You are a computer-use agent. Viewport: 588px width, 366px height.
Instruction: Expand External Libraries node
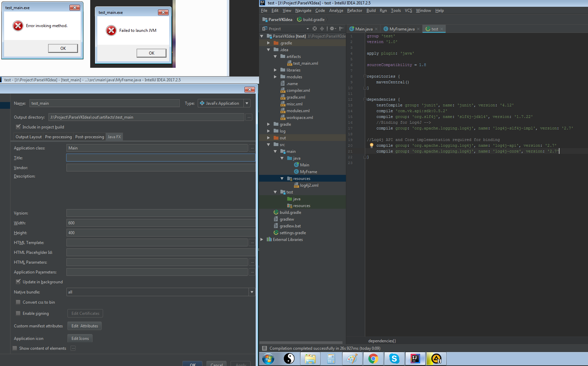pos(261,240)
